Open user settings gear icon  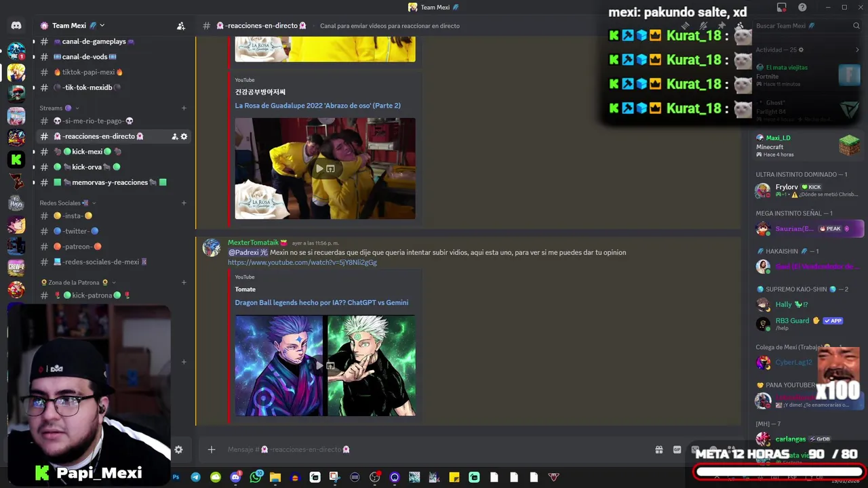178,449
